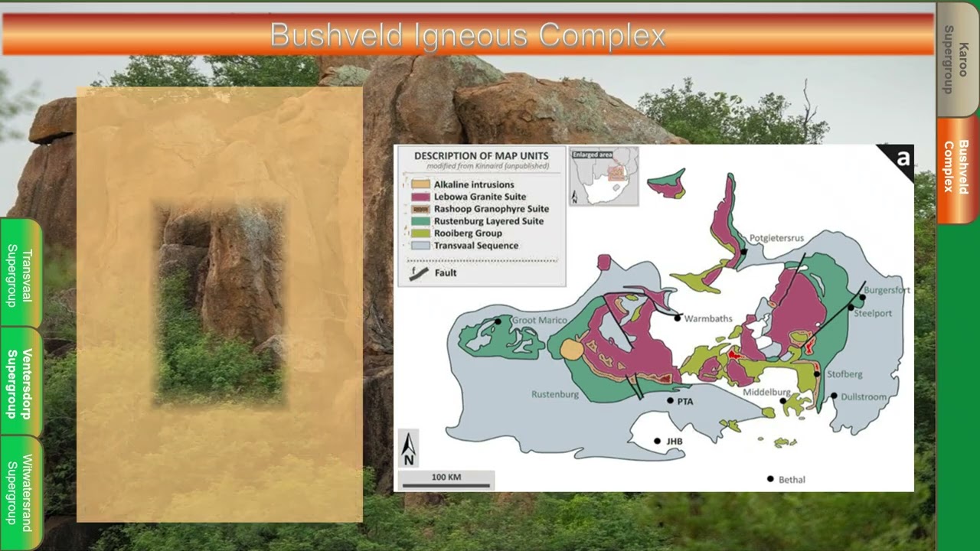The image size is (980, 551).
Task: Click the Fault line symbol in legend
Action: point(418,274)
